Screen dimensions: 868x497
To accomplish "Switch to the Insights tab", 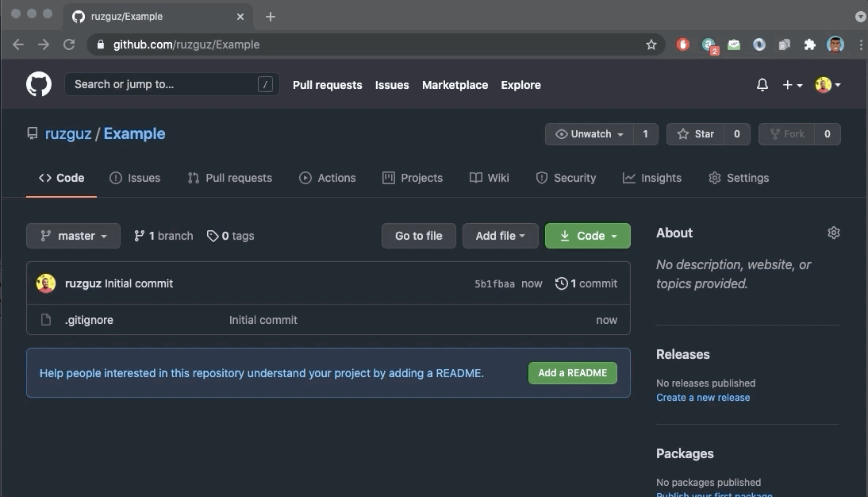I will coord(652,178).
